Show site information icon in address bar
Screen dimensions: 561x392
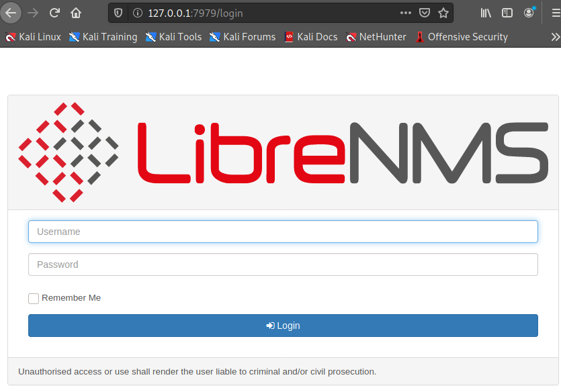coord(137,13)
